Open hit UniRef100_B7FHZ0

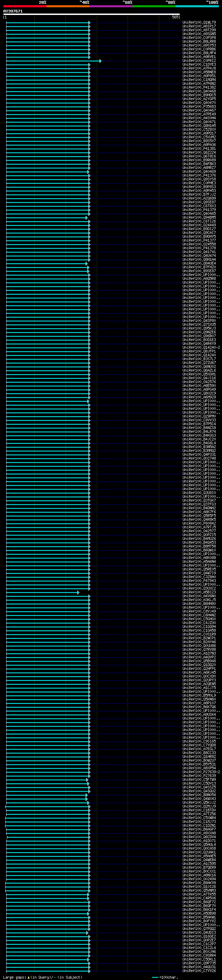point(199,267)
